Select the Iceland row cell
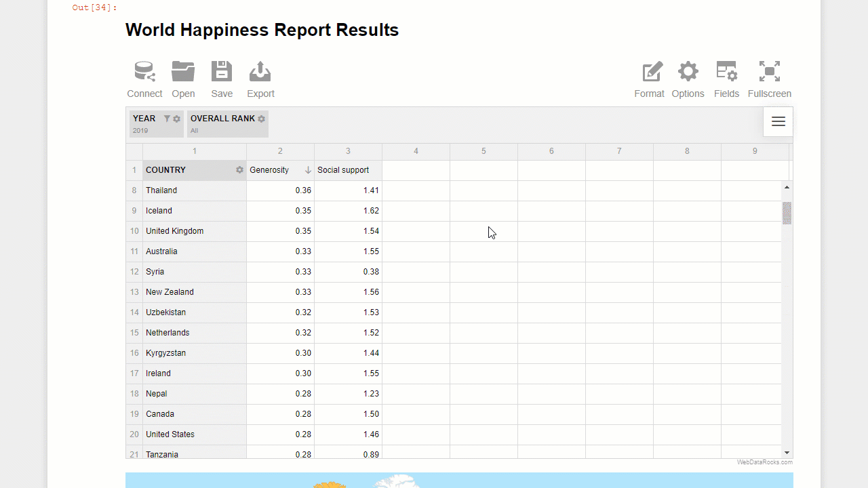Image resolution: width=868 pixels, height=488 pixels. click(x=195, y=211)
